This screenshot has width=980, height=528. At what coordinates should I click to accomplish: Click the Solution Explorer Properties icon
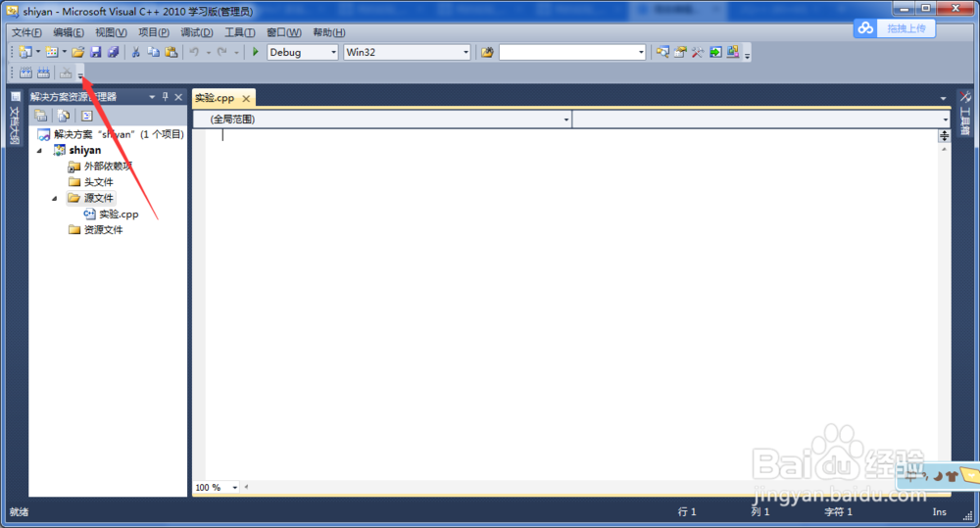pyautogui.click(x=40, y=116)
